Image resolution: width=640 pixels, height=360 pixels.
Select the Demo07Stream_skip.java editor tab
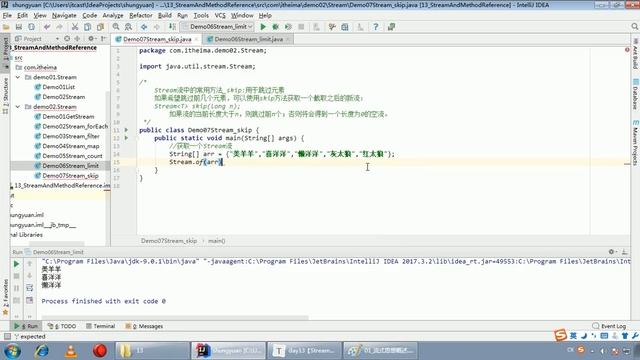coord(157,39)
